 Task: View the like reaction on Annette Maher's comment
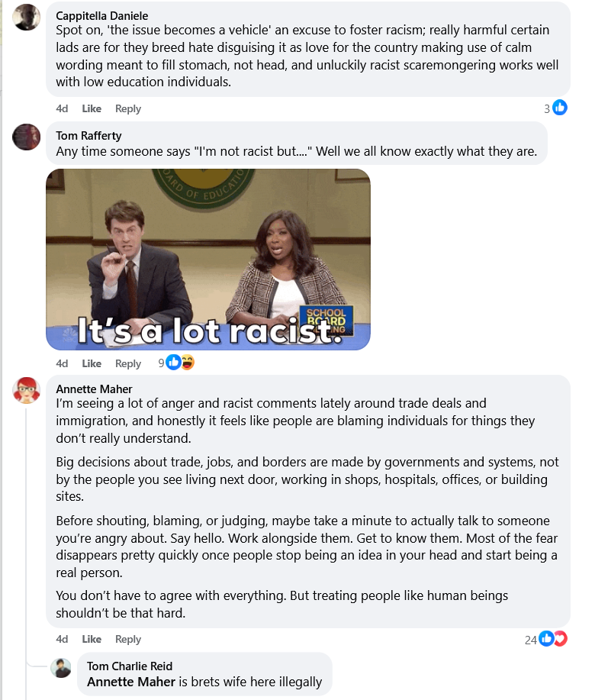point(546,638)
